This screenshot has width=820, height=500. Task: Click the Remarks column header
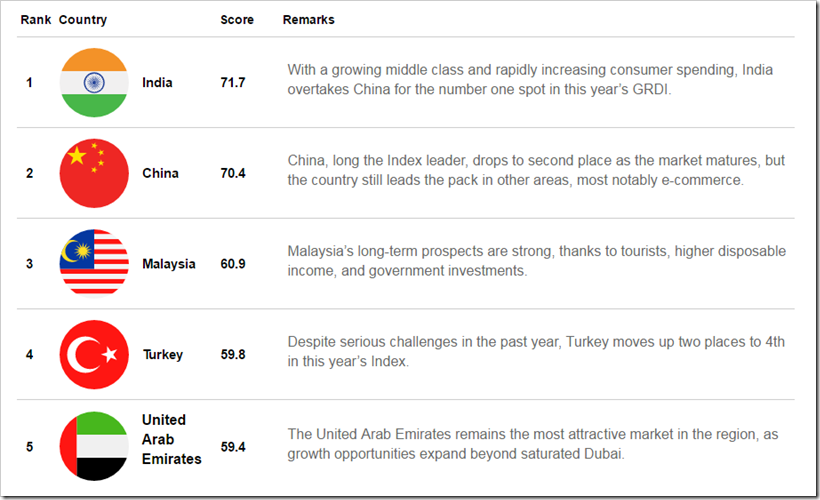click(309, 20)
